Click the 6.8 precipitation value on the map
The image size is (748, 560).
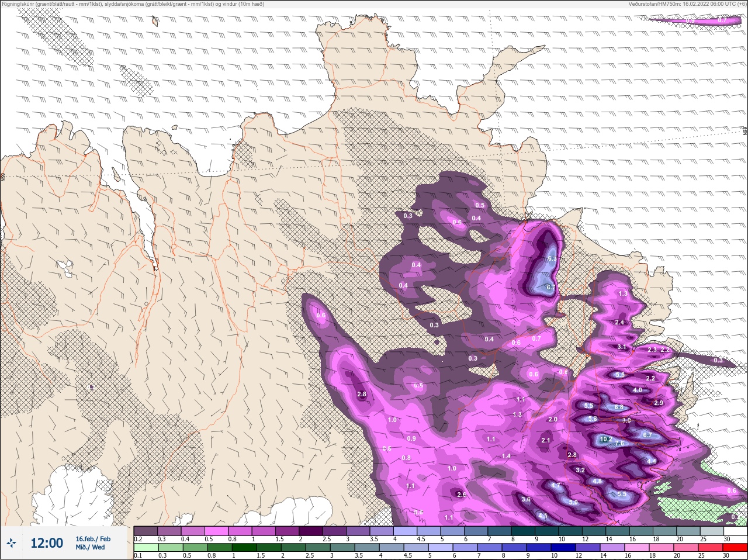pyautogui.click(x=619, y=407)
